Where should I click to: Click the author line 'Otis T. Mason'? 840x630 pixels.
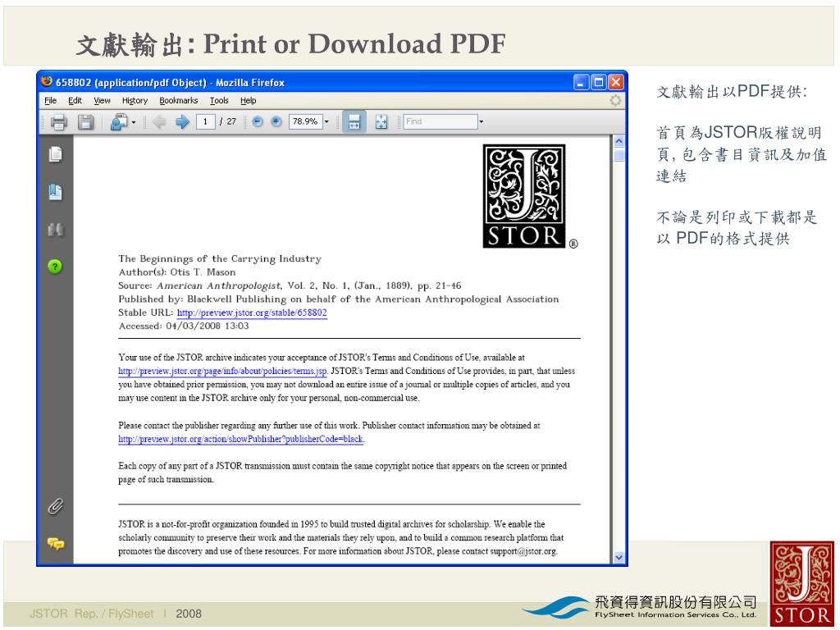[203, 272]
